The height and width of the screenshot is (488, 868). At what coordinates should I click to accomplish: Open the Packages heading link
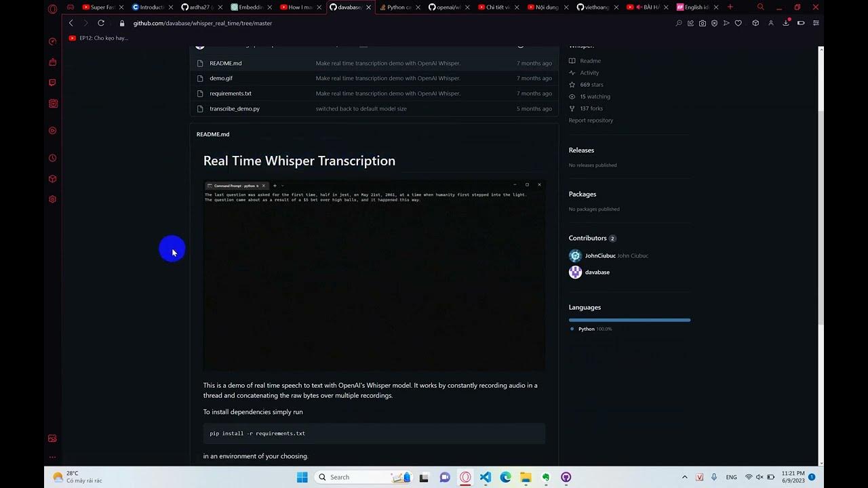click(x=583, y=194)
